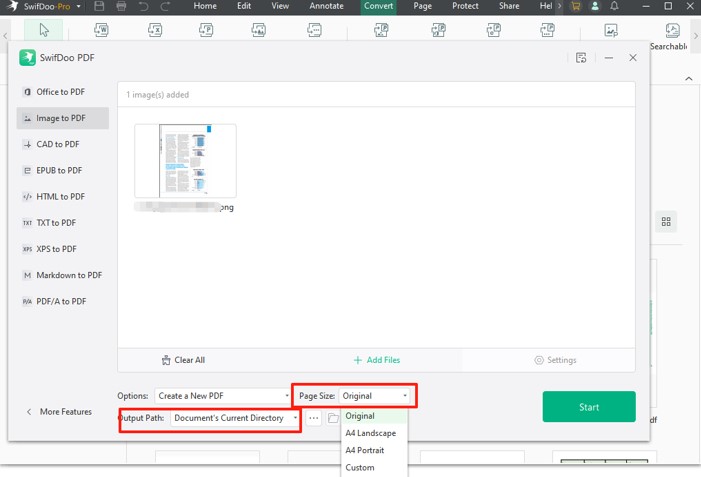Click the PDF to PowerPoint icon marked P
The height and width of the screenshot is (477, 701).
[206, 30]
